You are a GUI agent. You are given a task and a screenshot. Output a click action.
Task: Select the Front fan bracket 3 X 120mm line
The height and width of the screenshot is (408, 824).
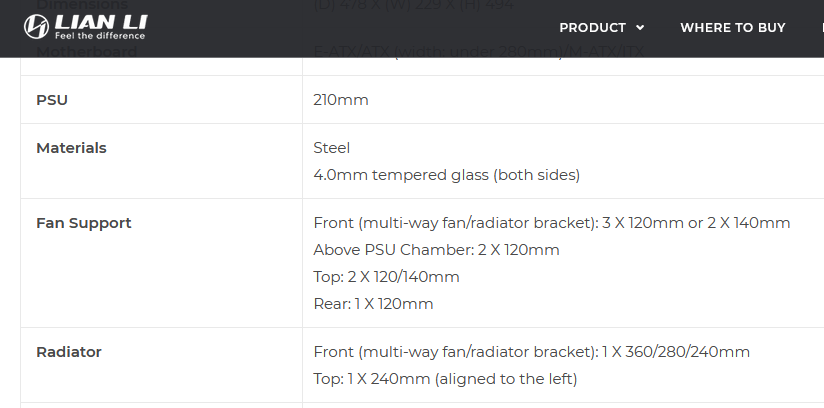(552, 223)
